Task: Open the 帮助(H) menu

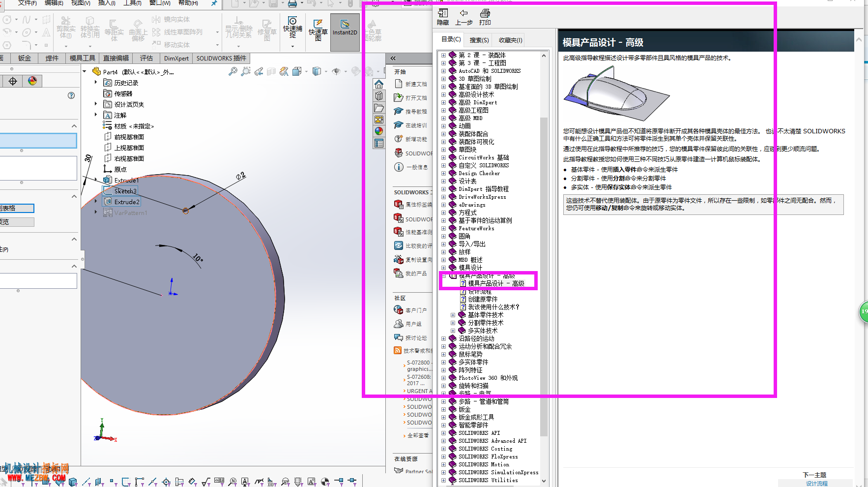Action: pos(188,3)
